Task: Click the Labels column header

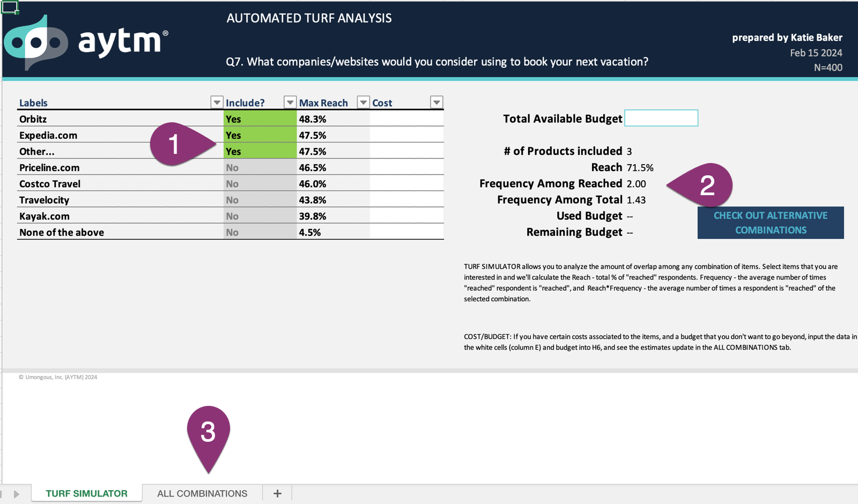Action: click(33, 103)
